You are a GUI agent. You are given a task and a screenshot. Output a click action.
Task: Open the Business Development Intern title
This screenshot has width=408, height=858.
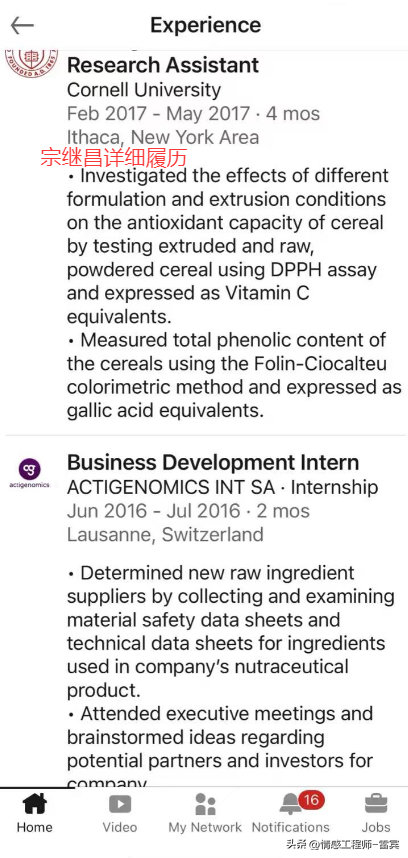(x=213, y=462)
